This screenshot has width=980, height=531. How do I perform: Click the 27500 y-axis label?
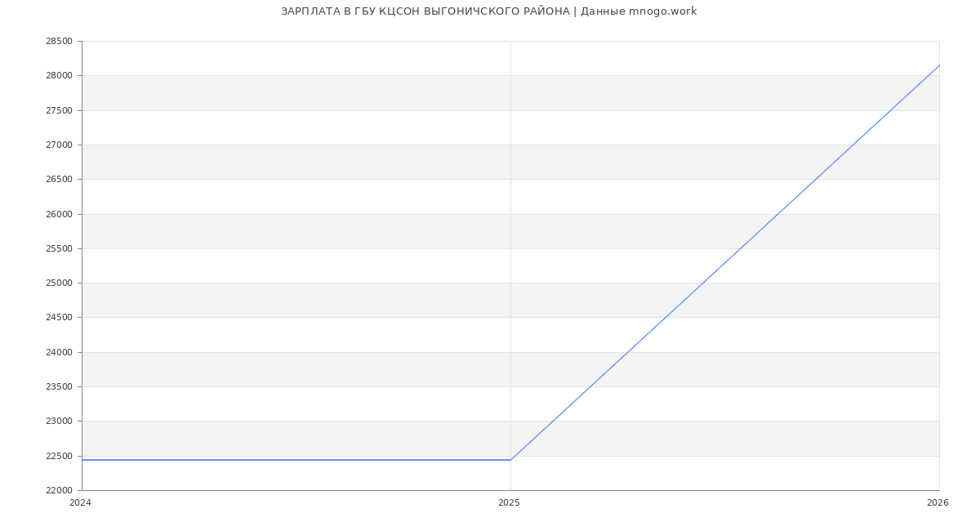tap(59, 110)
